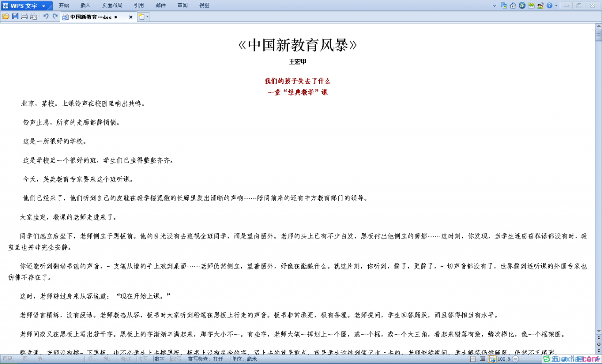Switch to web layout view in the status bar
Screen dimensions: 602x364
coord(492,359)
